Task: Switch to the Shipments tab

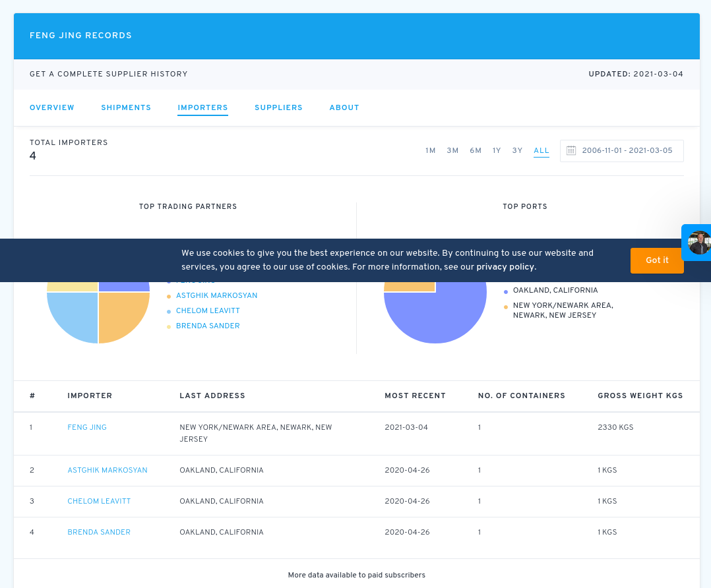Action: pos(126,107)
